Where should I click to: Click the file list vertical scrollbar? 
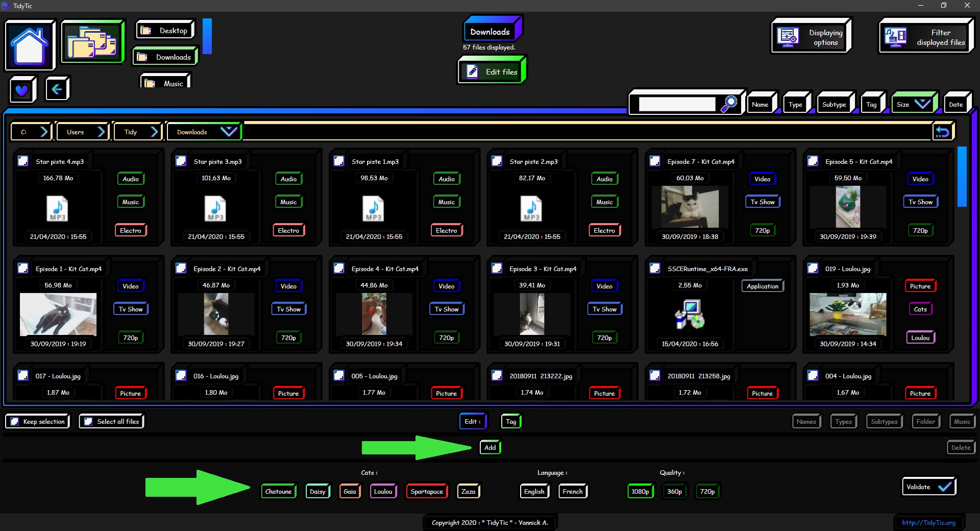[962, 176]
